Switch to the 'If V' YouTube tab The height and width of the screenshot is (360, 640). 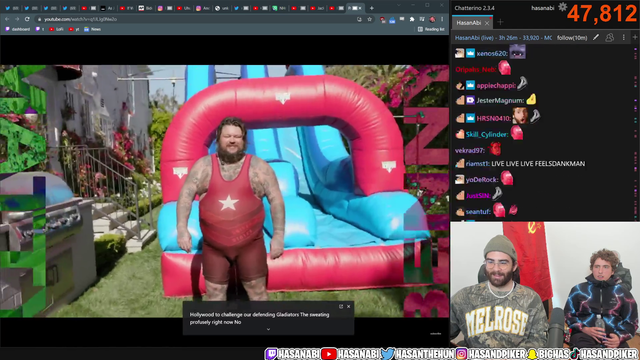pos(126,8)
